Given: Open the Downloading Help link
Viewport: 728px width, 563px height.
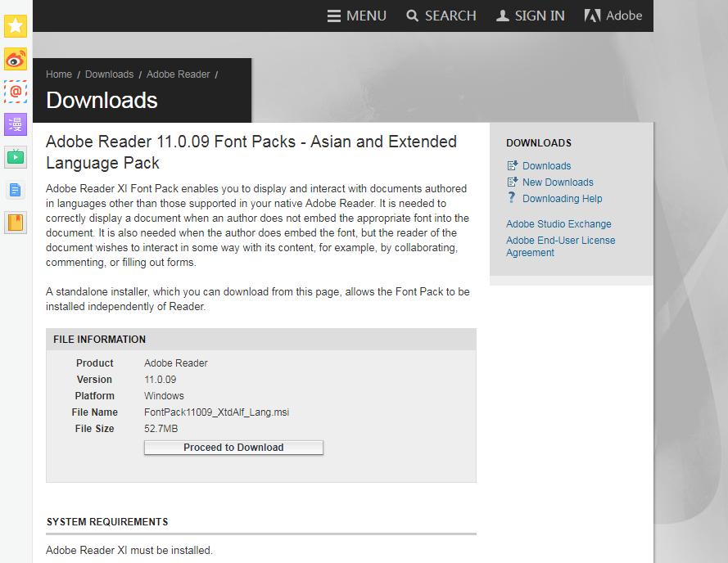Looking at the screenshot, I should [562, 199].
